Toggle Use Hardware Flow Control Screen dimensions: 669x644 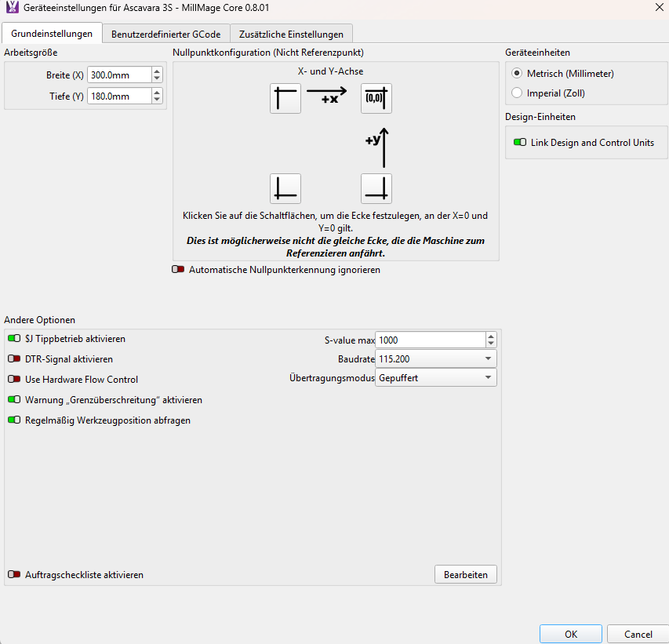point(14,380)
